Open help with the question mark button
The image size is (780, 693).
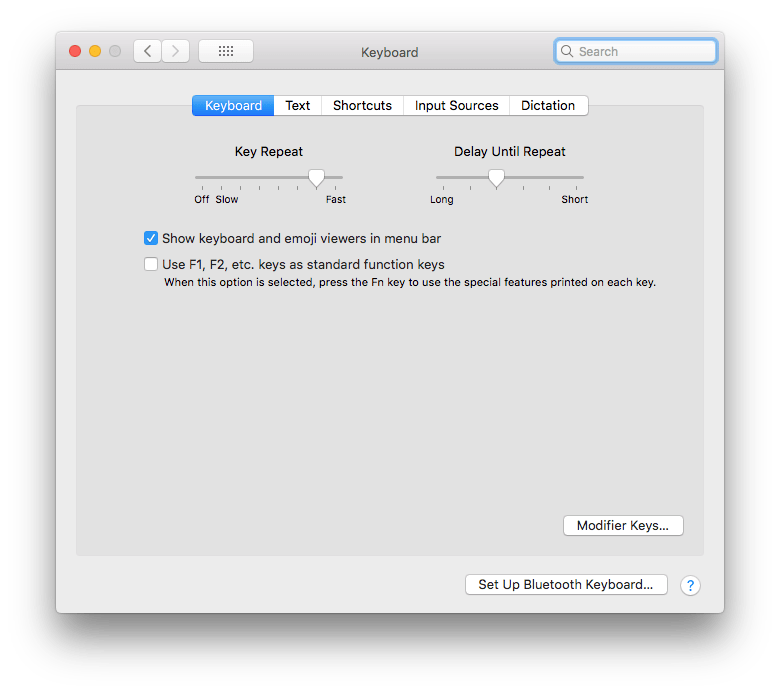point(690,586)
